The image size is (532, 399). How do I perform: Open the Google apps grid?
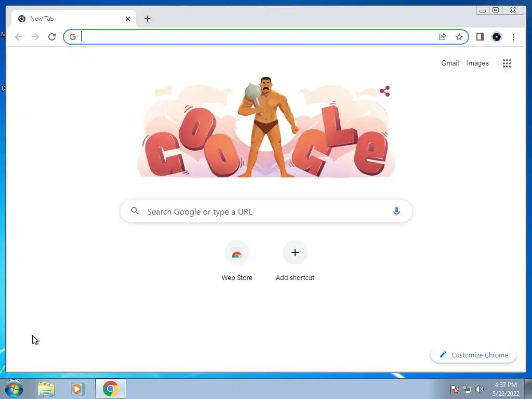click(507, 63)
